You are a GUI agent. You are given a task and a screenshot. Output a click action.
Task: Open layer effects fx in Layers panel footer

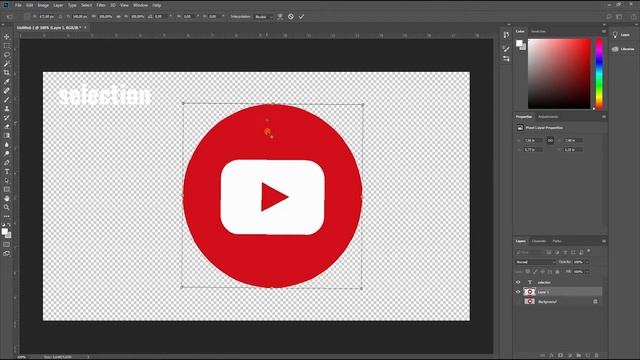(551, 356)
